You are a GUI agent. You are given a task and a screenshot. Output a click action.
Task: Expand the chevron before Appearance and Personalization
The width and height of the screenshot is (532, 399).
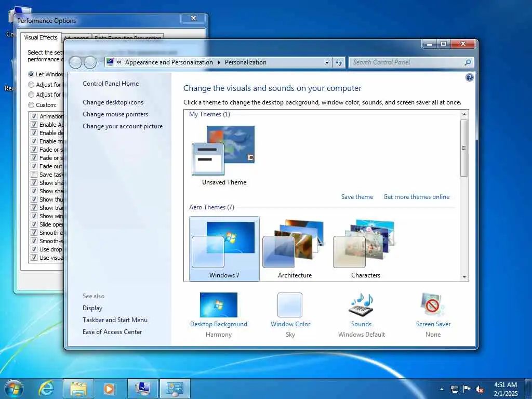point(119,62)
